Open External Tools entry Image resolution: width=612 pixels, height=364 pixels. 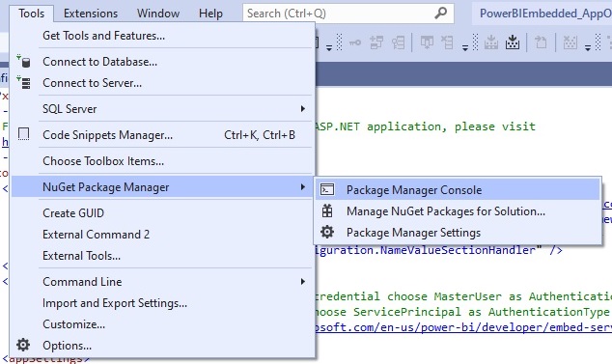tap(162, 256)
